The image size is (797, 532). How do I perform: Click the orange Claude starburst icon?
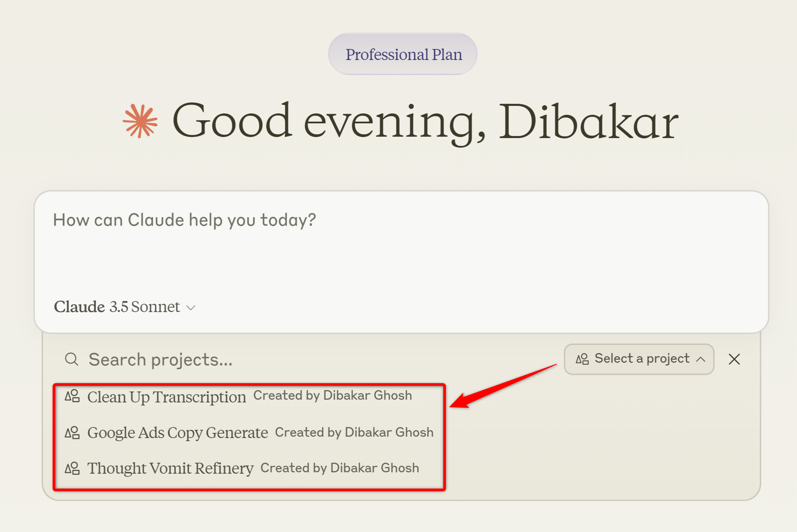(140, 122)
